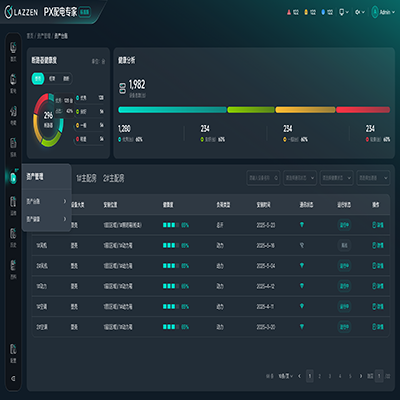This screenshot has height=400, width=400.
Task: Open details icon for the 2025-5-23 row
Action: (378, 225)
